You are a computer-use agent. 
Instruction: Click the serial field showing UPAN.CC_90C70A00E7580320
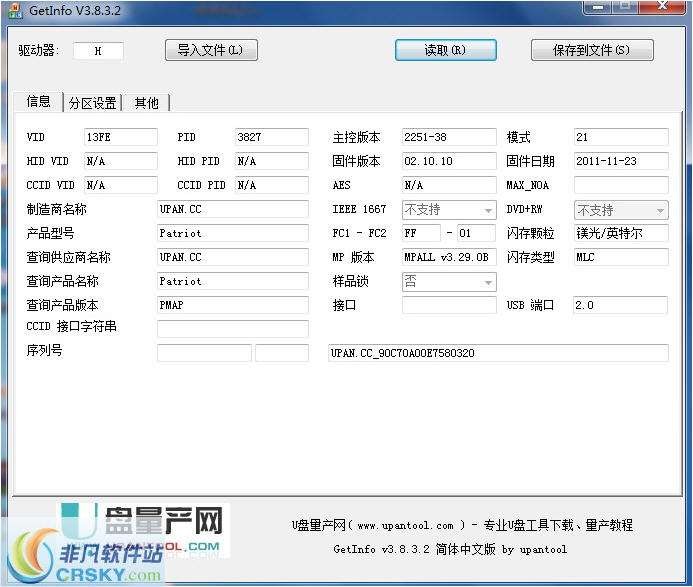[x=498, y=353]
